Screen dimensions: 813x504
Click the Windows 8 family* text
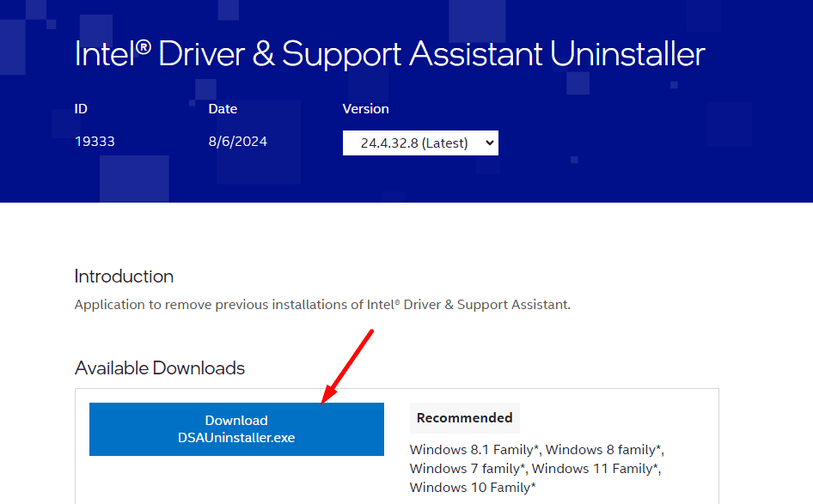[605, 450]
